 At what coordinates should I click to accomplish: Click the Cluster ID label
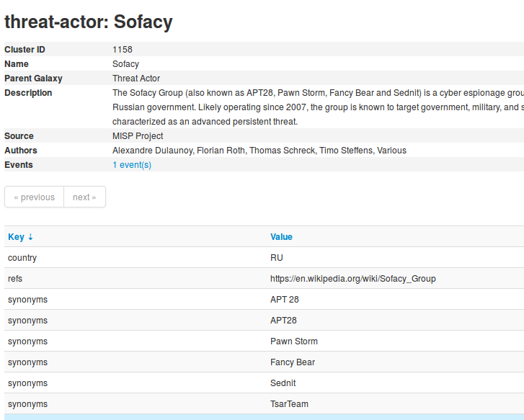(x=25, y=50)
